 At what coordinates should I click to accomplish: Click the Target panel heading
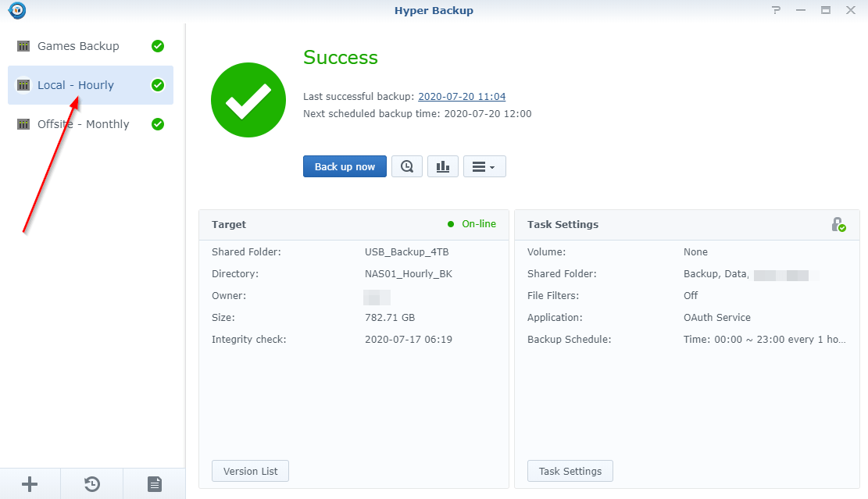point(229,224)
